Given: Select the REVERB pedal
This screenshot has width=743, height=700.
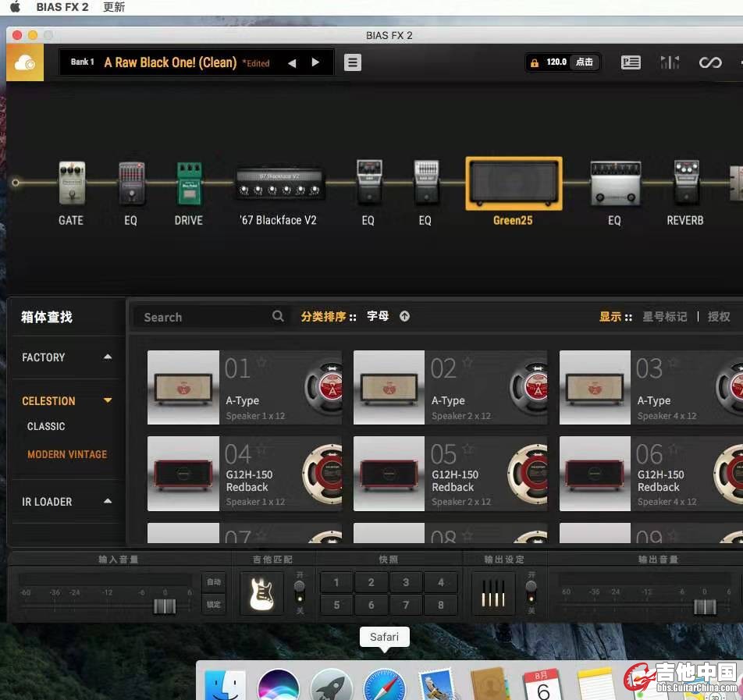Looking at the screenshot, I should click(685, 183).
